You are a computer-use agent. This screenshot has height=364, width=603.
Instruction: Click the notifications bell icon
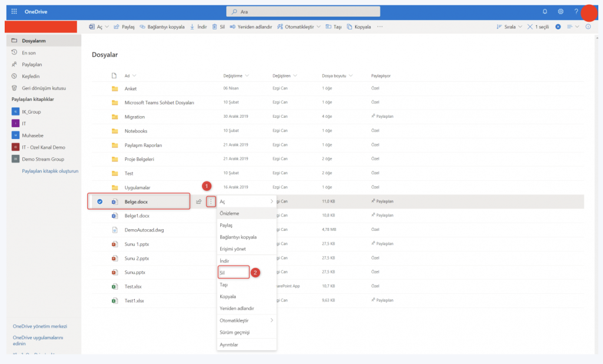pyautogui.click(x=545, y=11)
